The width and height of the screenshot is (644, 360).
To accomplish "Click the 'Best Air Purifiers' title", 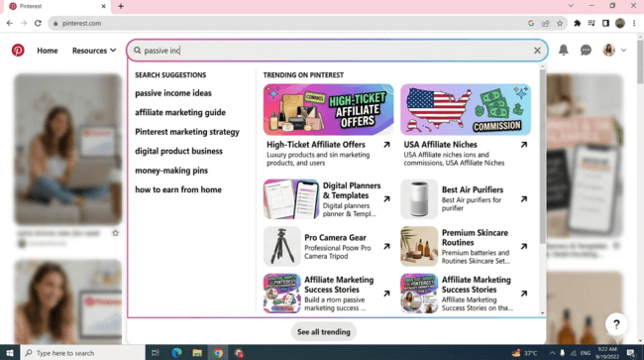I will [473, 189].
